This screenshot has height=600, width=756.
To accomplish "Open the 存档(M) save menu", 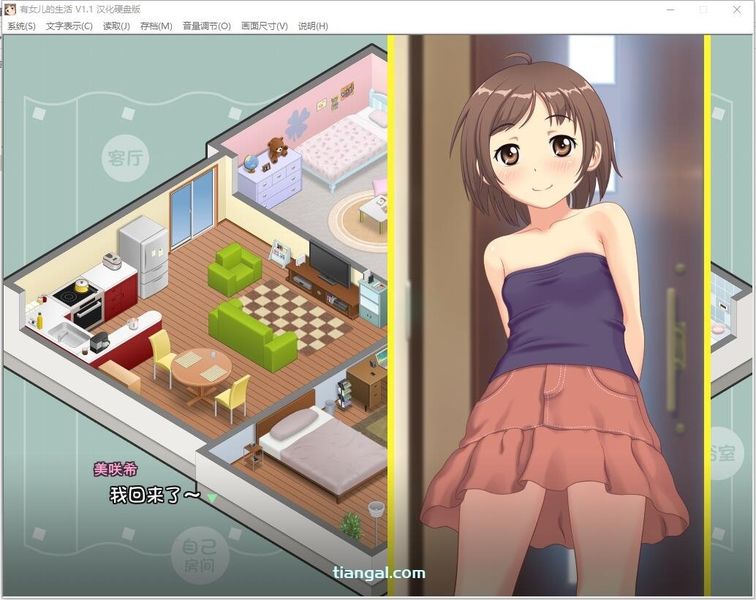I will click(x=156, y=26).
